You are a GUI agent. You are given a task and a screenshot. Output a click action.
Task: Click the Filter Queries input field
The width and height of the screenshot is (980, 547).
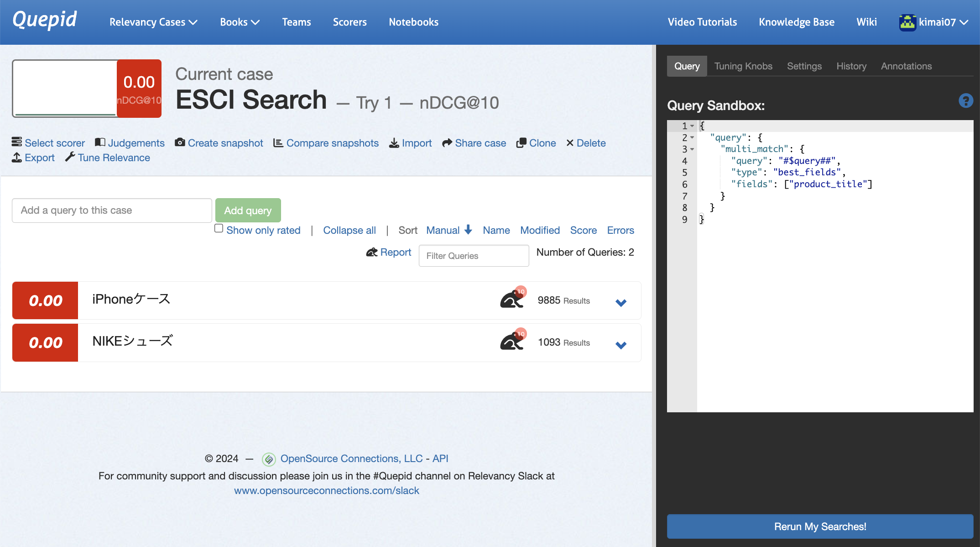pyautogui.click(x=474, y=256)
